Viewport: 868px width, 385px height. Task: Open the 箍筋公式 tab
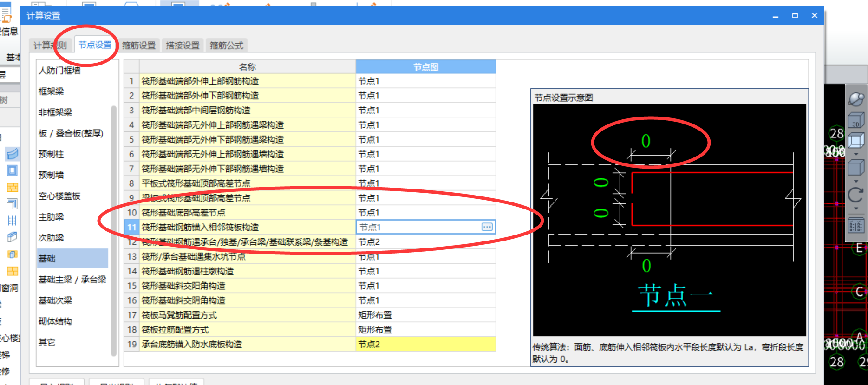227,46
